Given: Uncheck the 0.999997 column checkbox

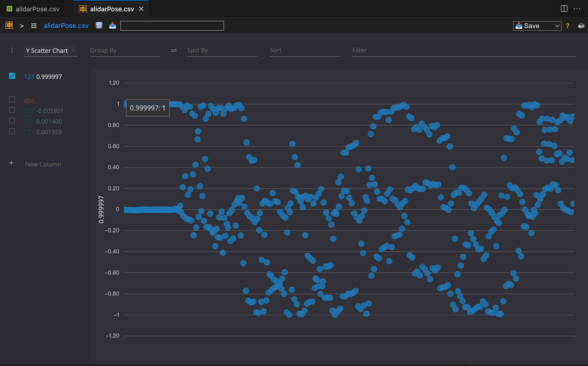Looking at the screenshot, I should pos(12,76).
